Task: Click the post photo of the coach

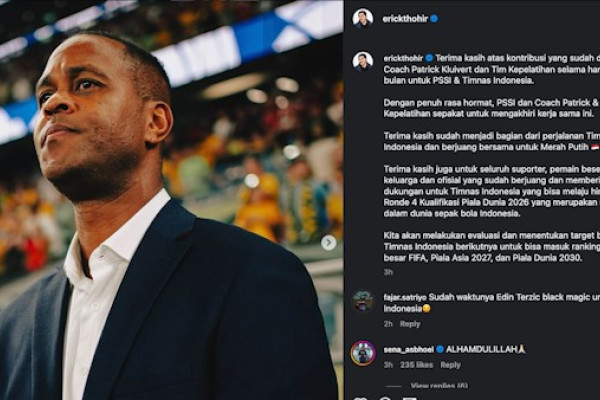Action: point(170,200)
